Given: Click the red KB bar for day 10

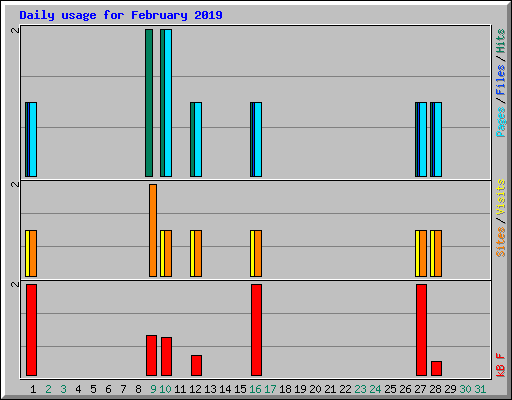Looking at the screenshot, I should click(x=166, y=356).
